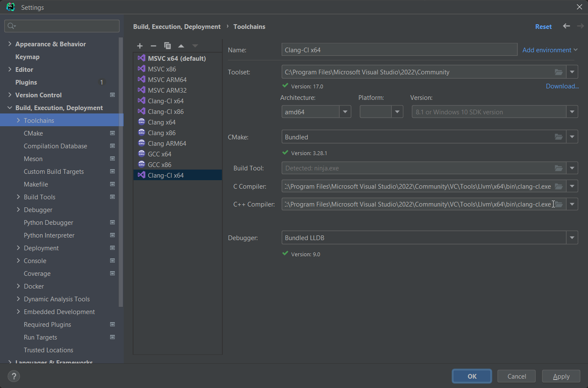Click the Cancel button

click(517, 376)
